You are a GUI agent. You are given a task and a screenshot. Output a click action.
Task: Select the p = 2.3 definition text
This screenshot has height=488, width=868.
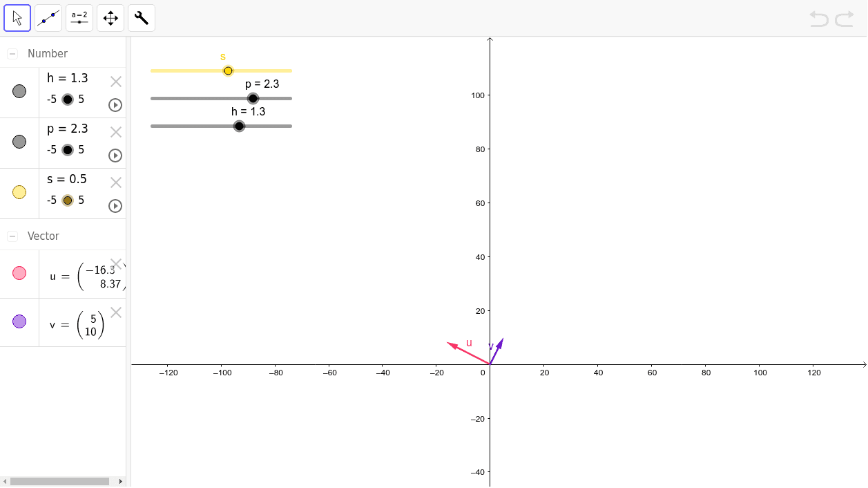pos(68,129)
